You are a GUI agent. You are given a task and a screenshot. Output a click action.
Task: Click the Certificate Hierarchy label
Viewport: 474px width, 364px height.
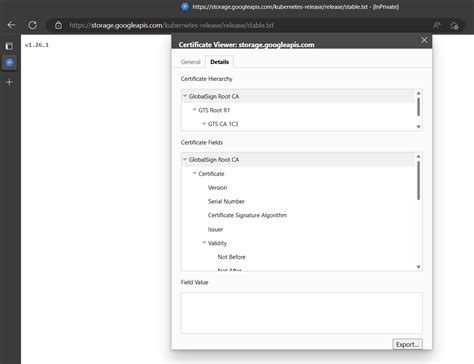coord(206,79)
